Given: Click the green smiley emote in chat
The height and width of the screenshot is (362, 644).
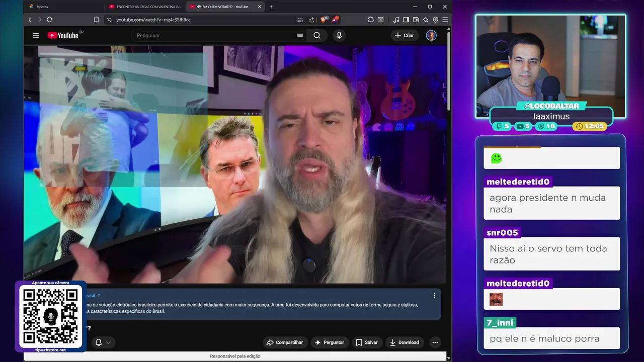Looking at the screenshot, I should click(497, 158).
